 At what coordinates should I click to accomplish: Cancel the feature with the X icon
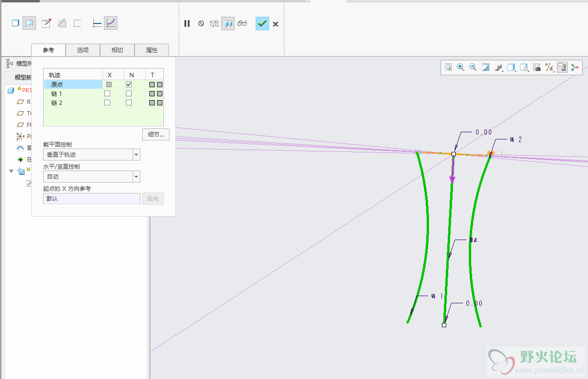point(275,24)
